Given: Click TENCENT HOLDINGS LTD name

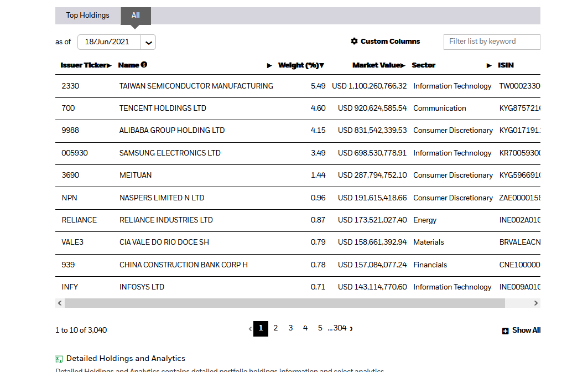Looking at the screenshot, I should 163,108.
